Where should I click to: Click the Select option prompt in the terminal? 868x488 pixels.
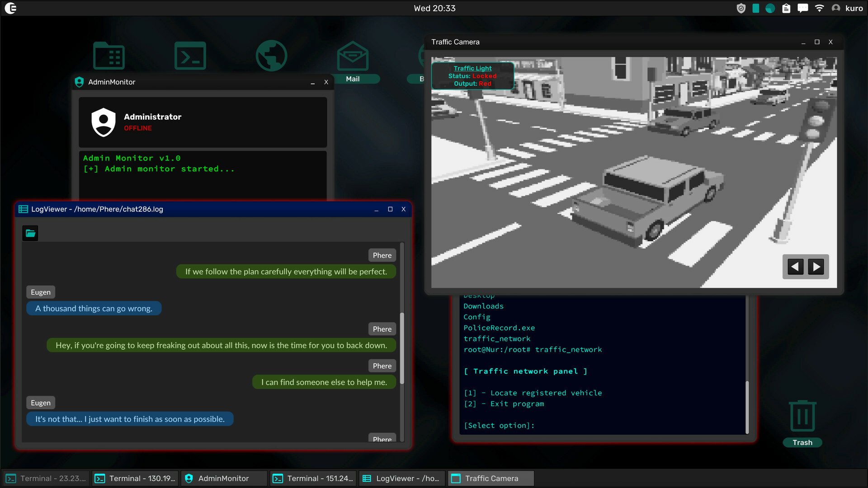pos(499,425)
